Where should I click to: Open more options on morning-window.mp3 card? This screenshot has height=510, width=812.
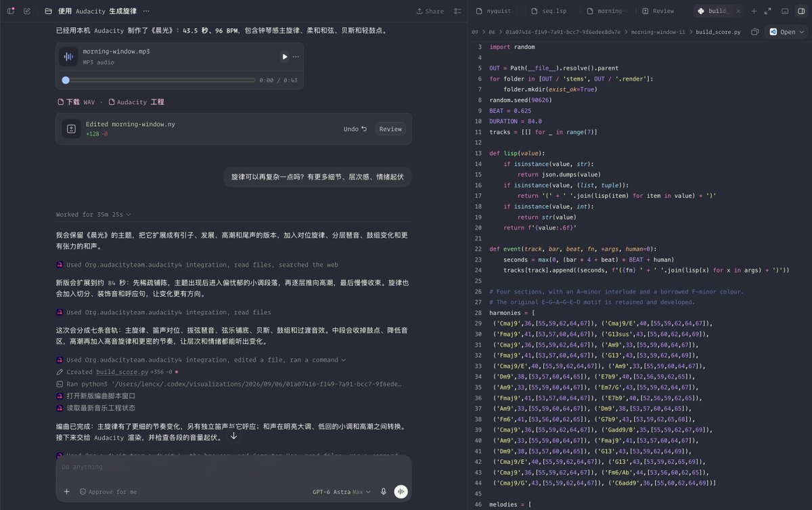pos(296,57)
